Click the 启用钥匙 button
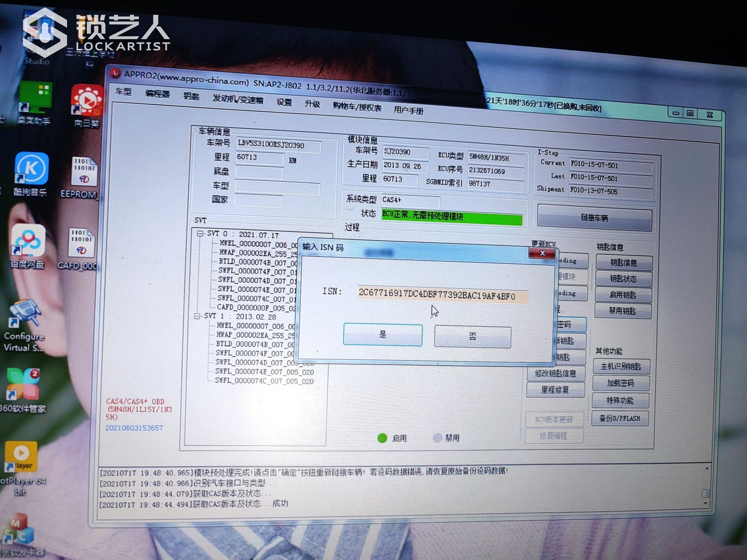 click(x=623, y=295)
